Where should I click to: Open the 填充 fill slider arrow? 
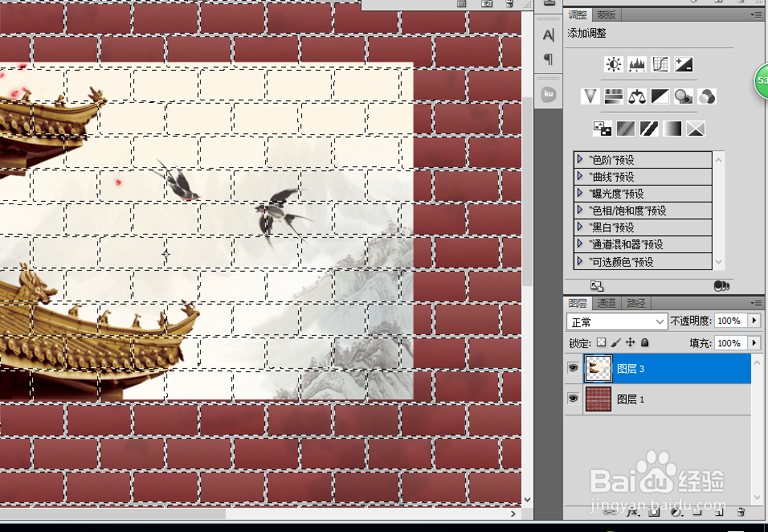tap(754, 343)
